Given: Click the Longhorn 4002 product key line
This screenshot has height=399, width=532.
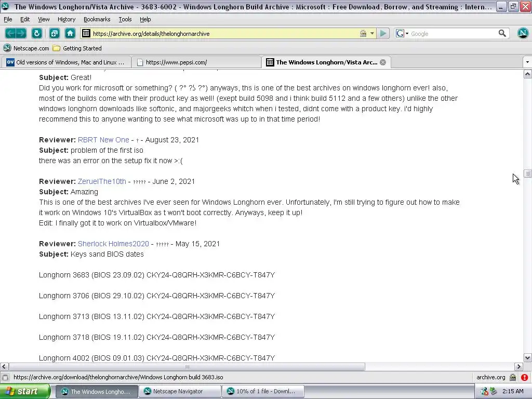Looking at the screenshot, I should coord(157,358).
